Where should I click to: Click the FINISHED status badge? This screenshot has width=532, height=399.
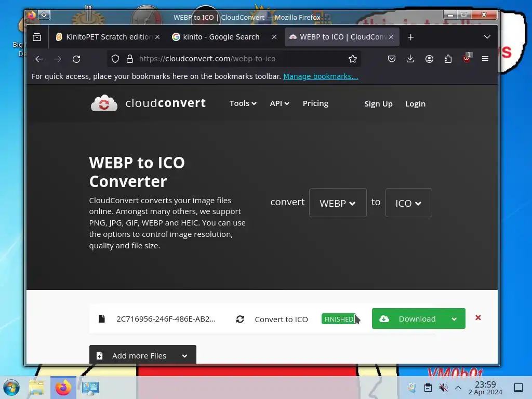click(x=339, y=319)
